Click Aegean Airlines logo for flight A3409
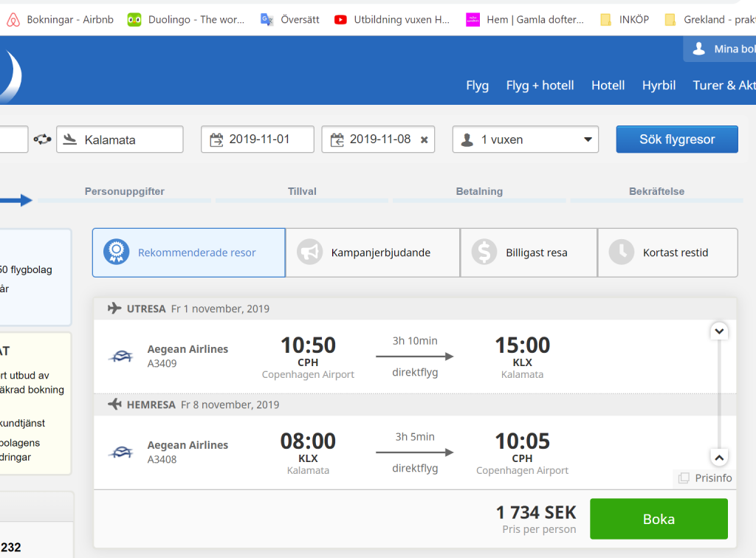The height and width of the screenshot is (558, 756). [121, 356]
